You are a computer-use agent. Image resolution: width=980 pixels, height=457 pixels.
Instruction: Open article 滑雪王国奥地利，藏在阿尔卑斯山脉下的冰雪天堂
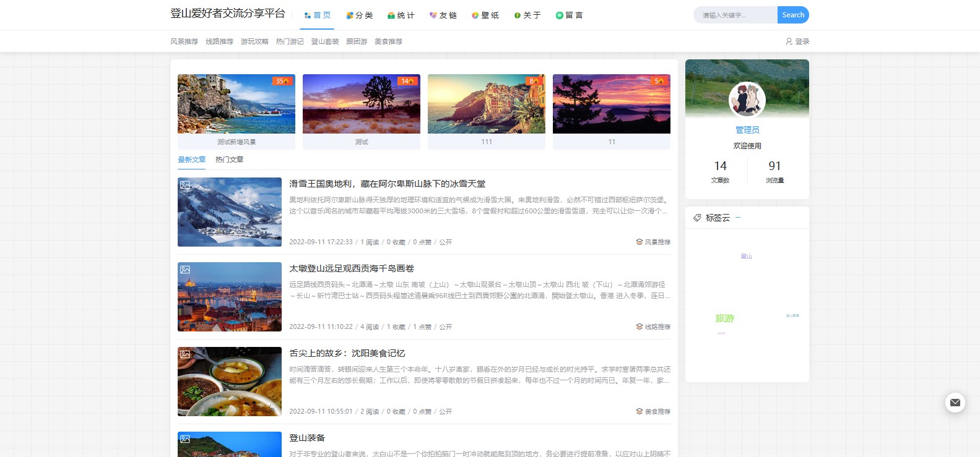coord(388,184)
